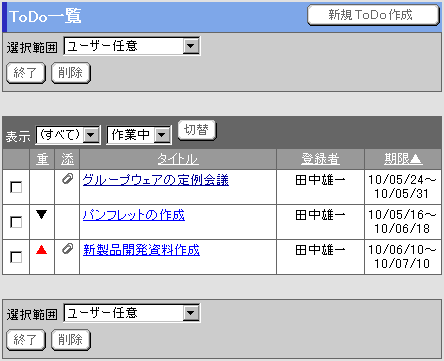Click the black down-triangle priority icon
The image size is (444, 361).
(42, 214)
